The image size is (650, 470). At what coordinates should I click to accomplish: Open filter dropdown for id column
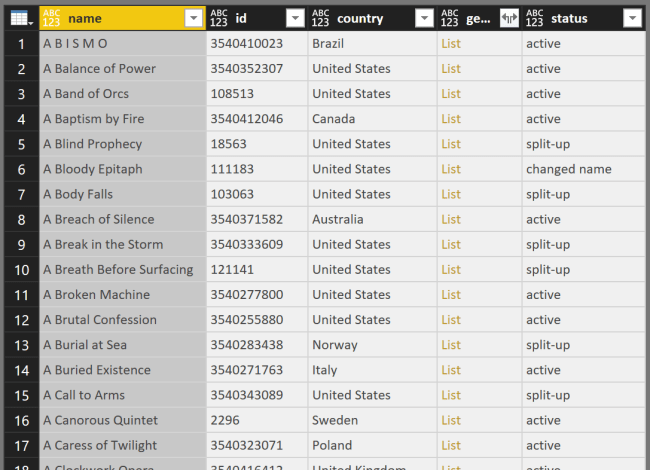294,18
